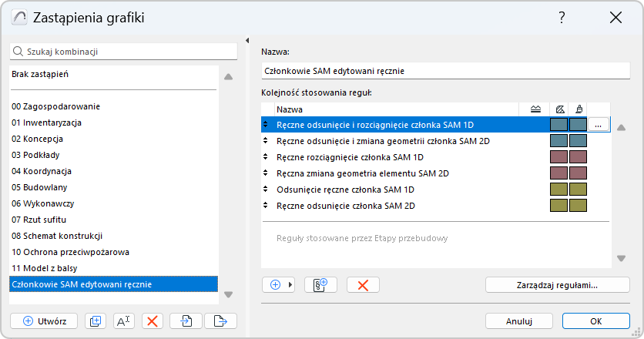Collapse the left panel with the arrow
644x339 pixels.
(x=247, y=41)
